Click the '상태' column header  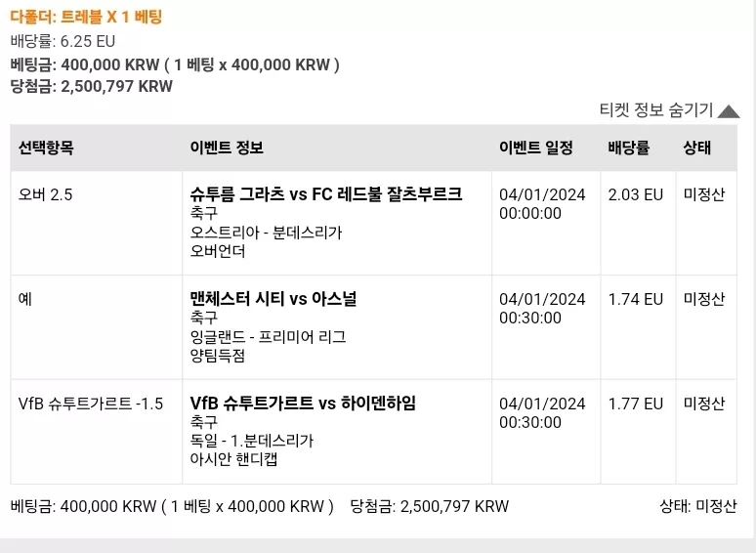click(x=696, y=148)
